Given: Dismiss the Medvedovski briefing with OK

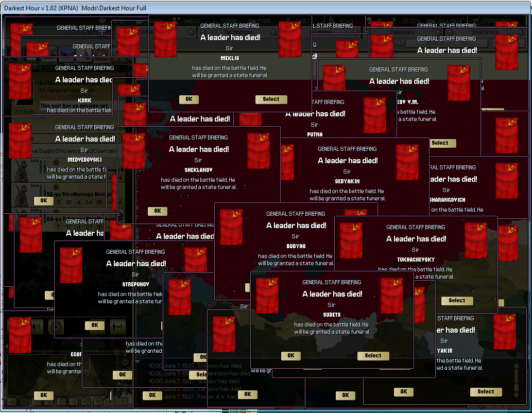Looking at the screenshot, I should tap(44, 200).
